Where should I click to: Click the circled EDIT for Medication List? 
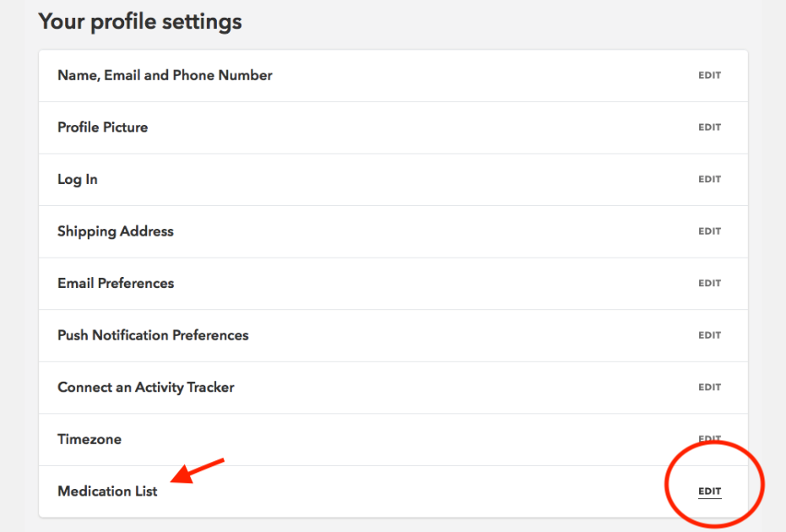point(709,491)
